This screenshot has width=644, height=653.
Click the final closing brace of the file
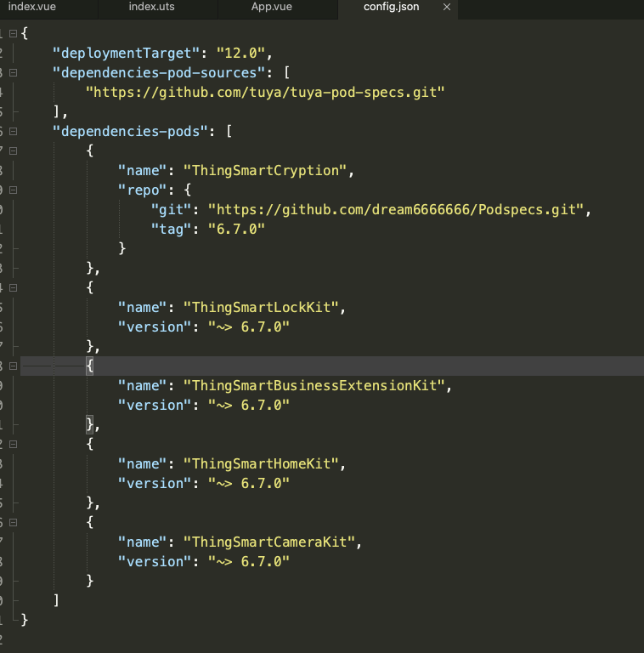pos(24,620)
